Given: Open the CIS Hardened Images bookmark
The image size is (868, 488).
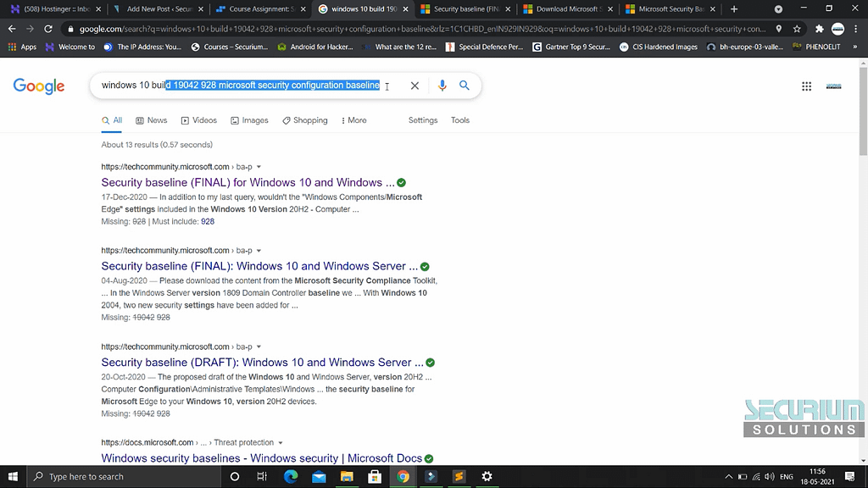Looking at the screenshot, I should (x=658, y=47).
